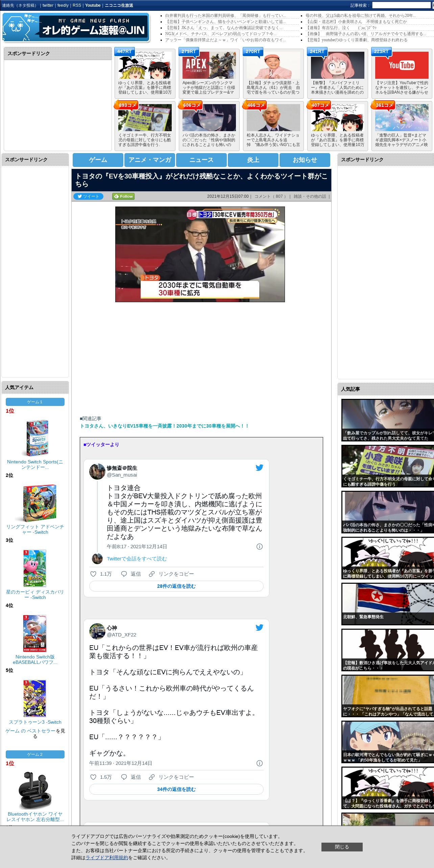Click the twitter link in top bar
434x868 pixels.
[x=48, y=5]
